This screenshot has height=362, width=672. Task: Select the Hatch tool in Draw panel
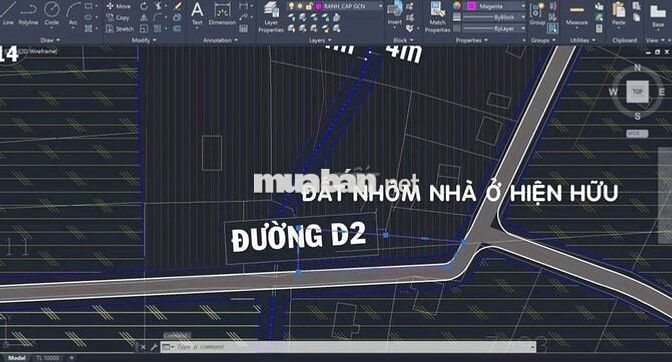(x=88, y=29)
